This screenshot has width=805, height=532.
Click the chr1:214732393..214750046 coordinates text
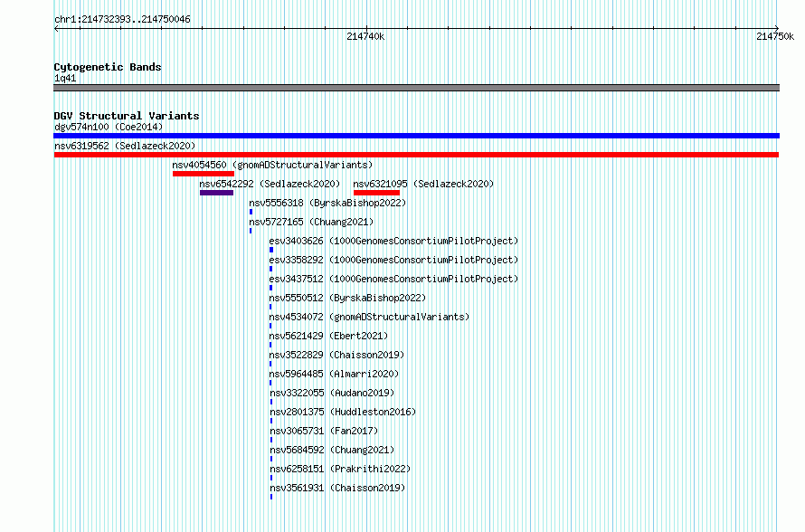[122, 20]
